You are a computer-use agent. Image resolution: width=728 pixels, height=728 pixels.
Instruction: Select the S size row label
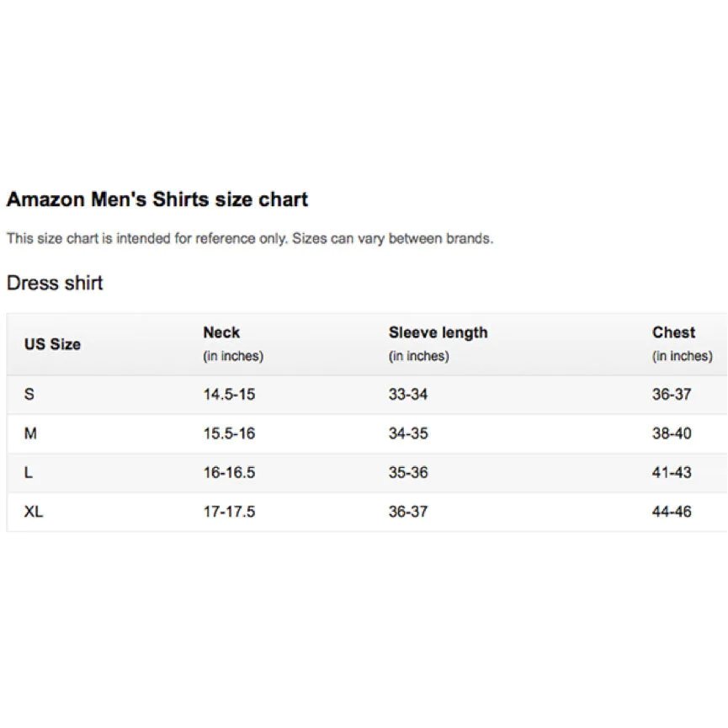(x=29, y=394)
